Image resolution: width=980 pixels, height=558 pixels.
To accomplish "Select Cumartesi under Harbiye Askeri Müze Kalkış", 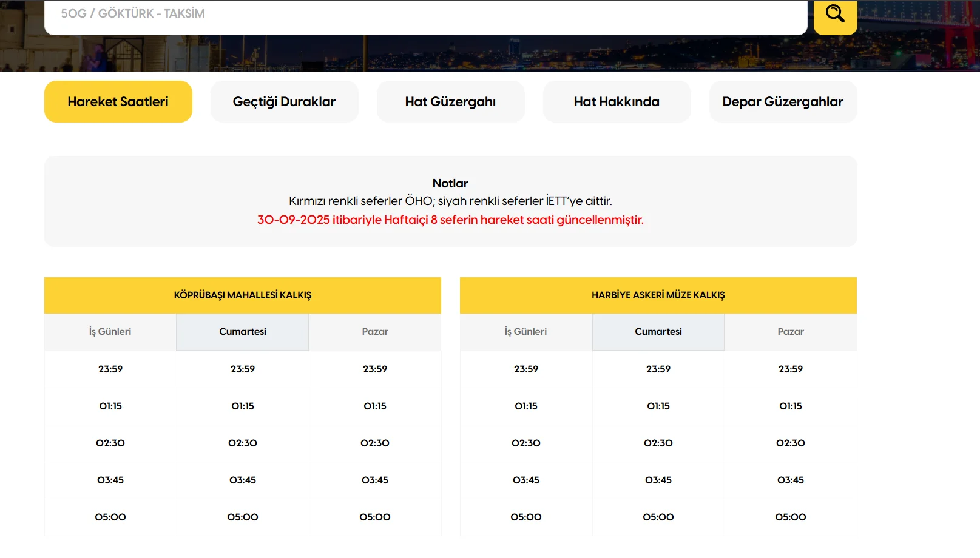I will (x=658, y=332).
